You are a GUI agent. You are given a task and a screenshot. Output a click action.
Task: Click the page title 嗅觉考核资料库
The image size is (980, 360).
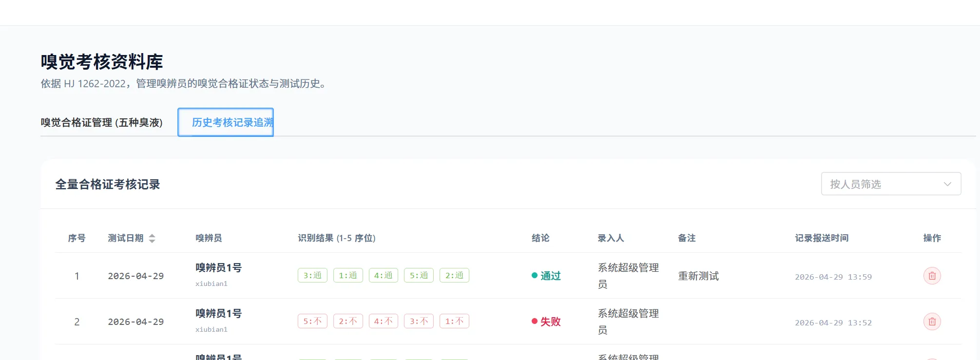tap(102, 62)
